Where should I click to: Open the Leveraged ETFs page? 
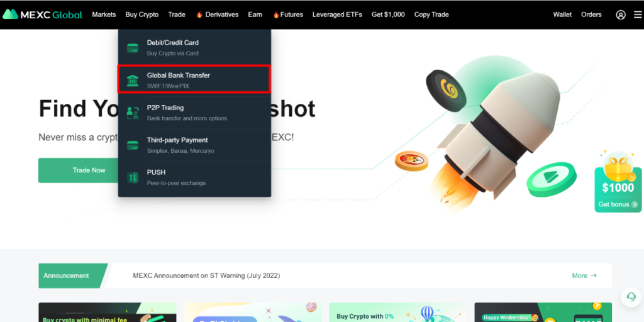pos(337,15)
